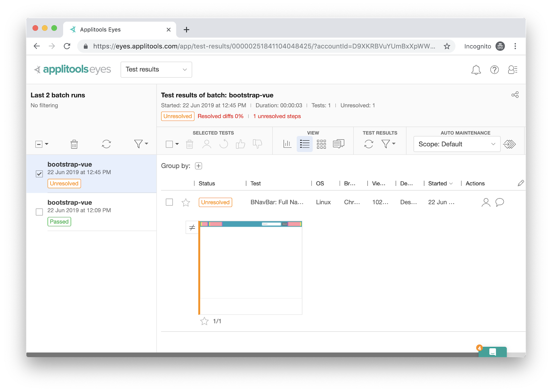Click the thumbs up accept icon
This screenshot has height=392, width=552.
click(240, 144)
